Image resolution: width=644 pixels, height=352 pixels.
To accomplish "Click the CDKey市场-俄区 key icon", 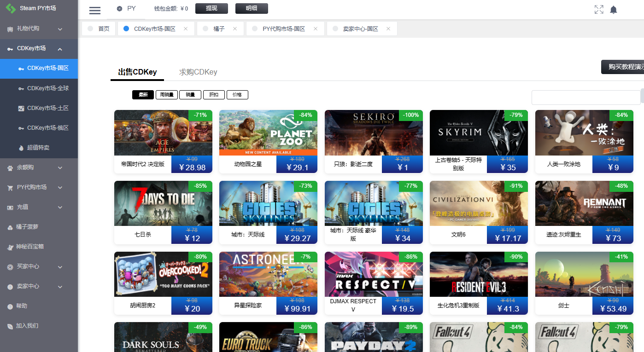I will (21, 128).
